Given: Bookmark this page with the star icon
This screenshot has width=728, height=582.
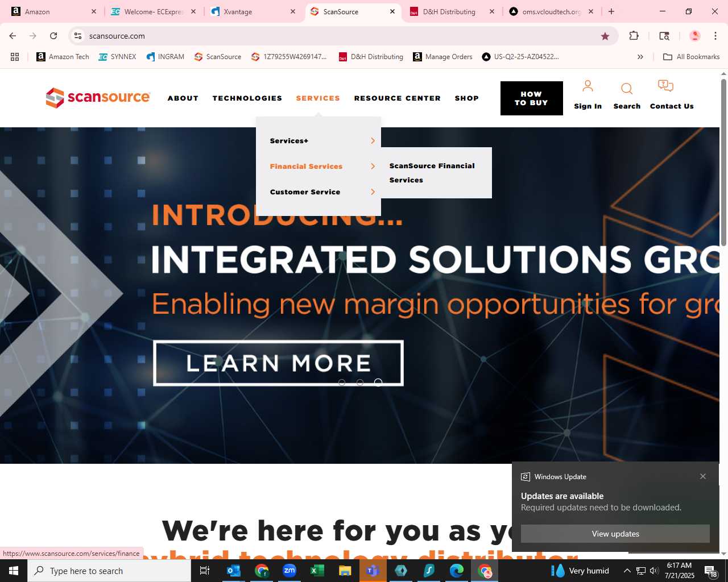Looking at the screenshot, I should tap(605, 36).
